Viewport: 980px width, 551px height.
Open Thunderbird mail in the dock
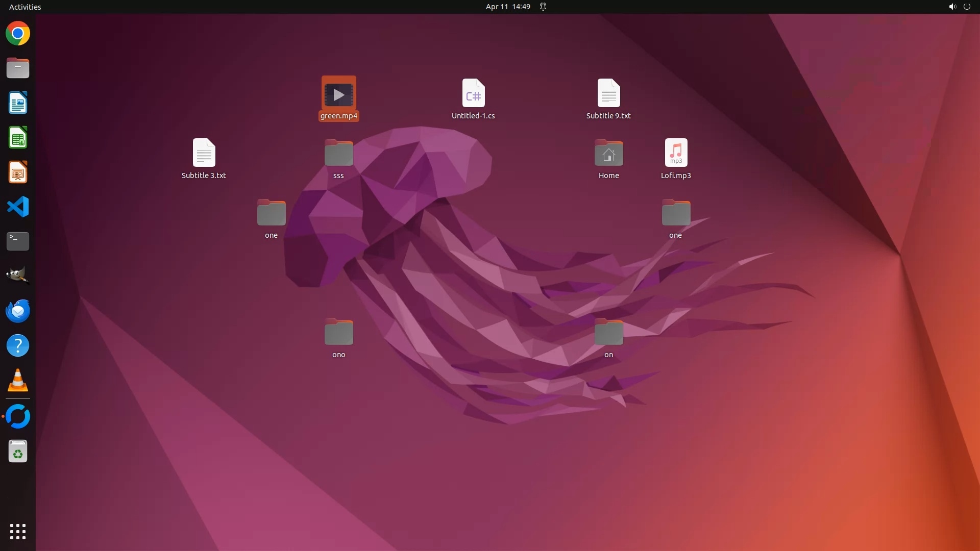tap(18, 311)
